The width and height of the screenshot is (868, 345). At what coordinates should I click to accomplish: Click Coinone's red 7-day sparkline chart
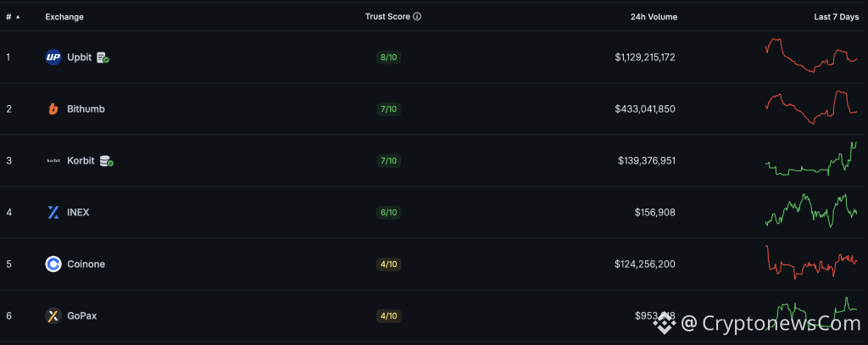(x=811, y=263)
